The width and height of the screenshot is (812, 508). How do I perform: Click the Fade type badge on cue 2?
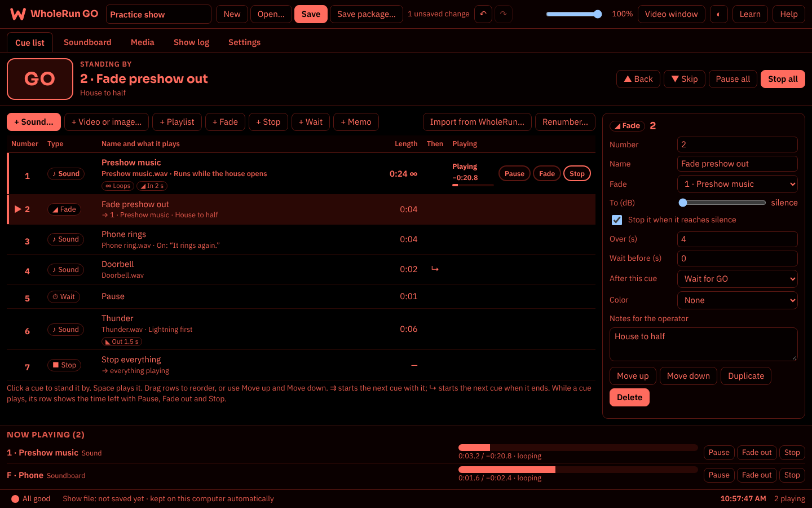pos(64,209)
